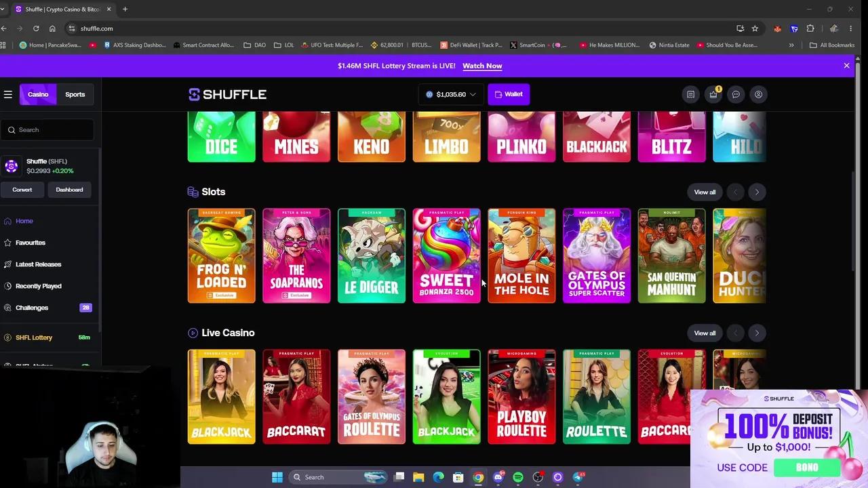The width and height of the screenshot is (868, 488).
Task: View all Live Casino games
Action: coord(705,333)
